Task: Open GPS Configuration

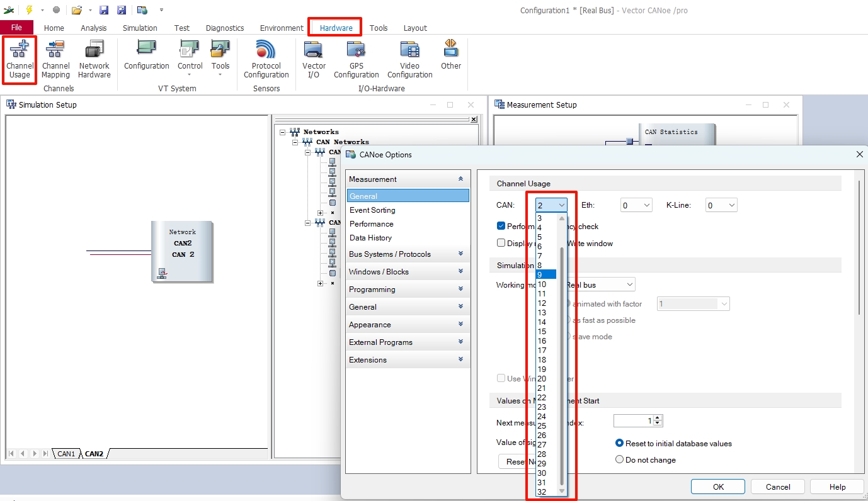Action: [356, 60]
